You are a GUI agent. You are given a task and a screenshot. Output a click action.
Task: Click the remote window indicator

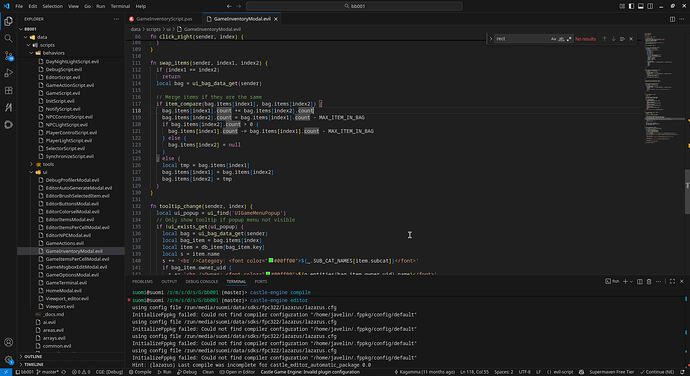point(5,372)
